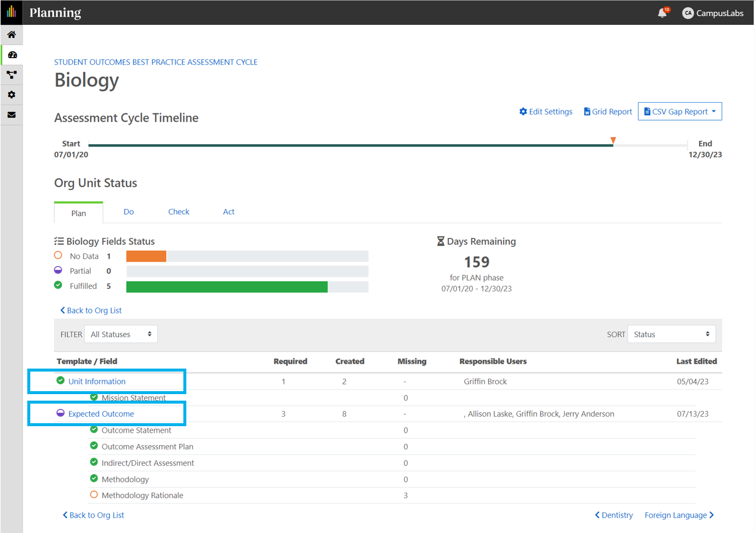Click the Biology page heading
756x533 pixels.
coord(87,80)
